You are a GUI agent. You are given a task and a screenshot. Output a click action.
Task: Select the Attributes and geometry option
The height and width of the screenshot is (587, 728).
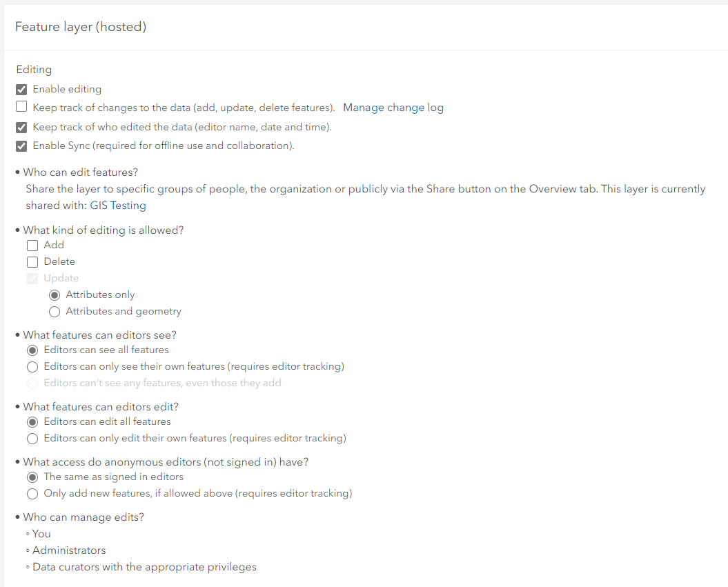pos(55,311)
